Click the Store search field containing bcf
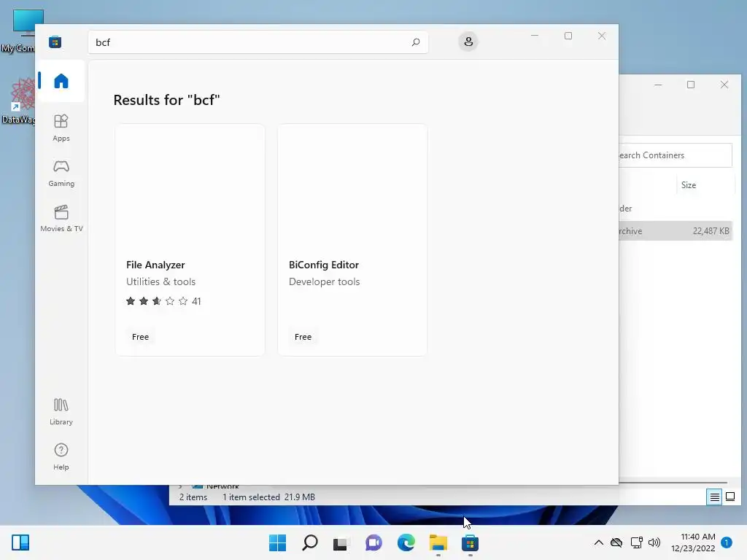747x560 pixels. pyautogui.click(x=258, y=42)
